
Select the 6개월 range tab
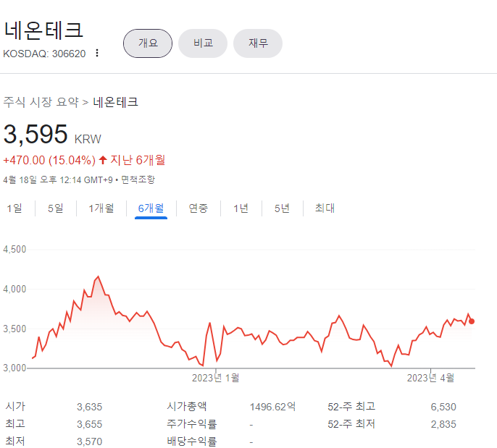151,208
